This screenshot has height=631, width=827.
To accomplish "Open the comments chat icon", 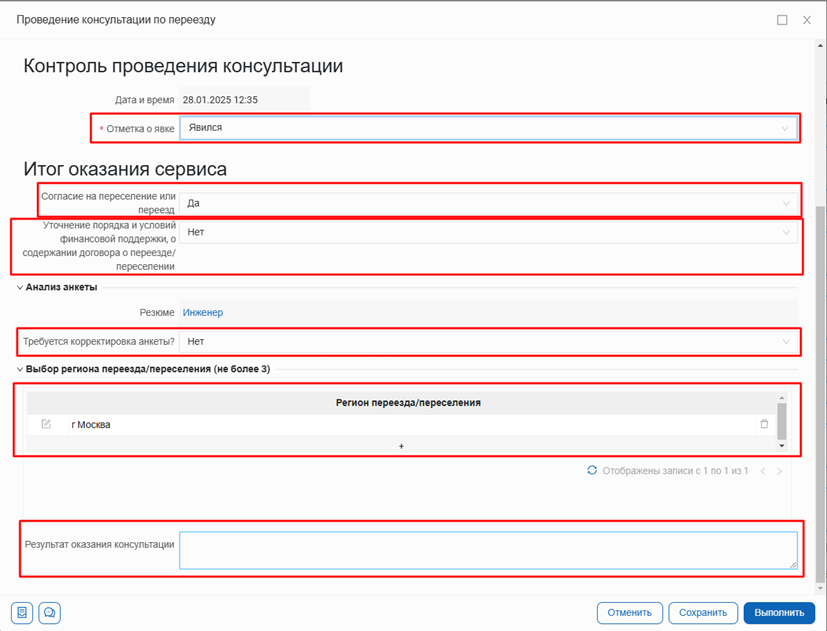I will pyautogui.click(x=50, y=612).
